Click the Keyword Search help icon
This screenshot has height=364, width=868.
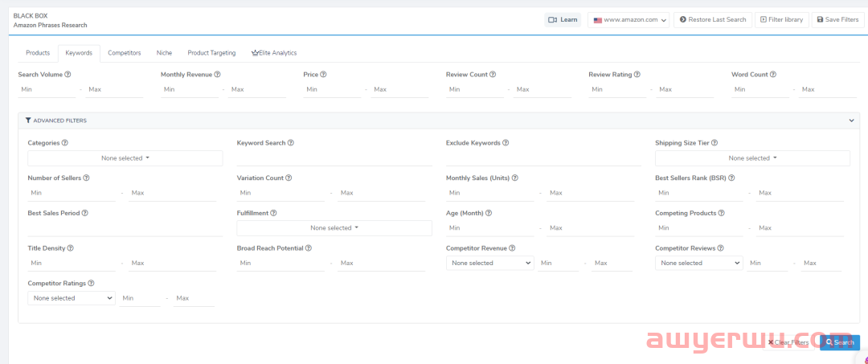click(x=291, y=143)
